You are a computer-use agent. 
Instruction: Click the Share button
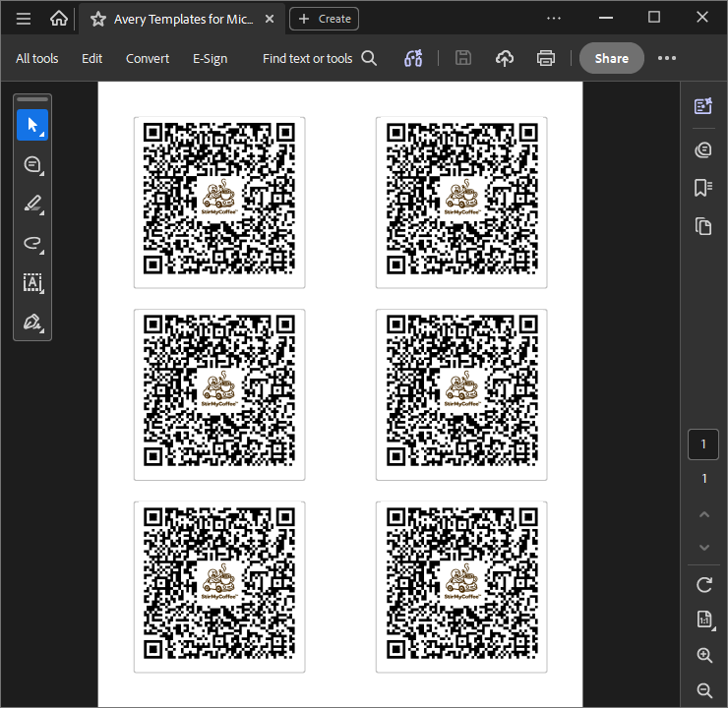point(612,58)
